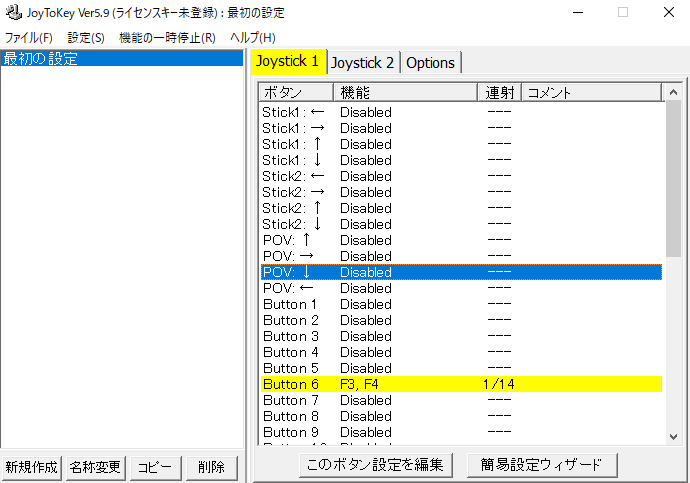This screenshot has height=483, width=690.
Task: Click the ボタン column header
Action: (x=296, y=92)
